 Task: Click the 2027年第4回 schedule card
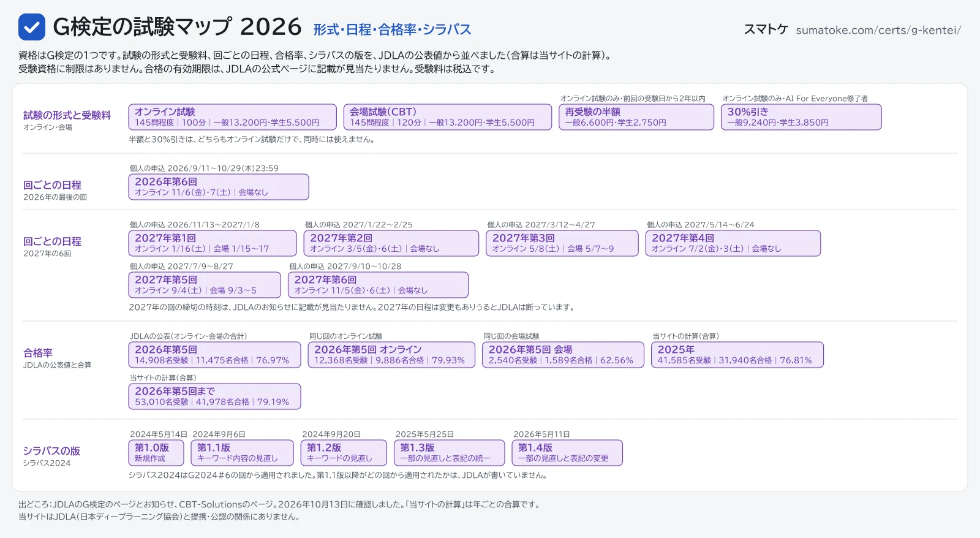point(733,243)
